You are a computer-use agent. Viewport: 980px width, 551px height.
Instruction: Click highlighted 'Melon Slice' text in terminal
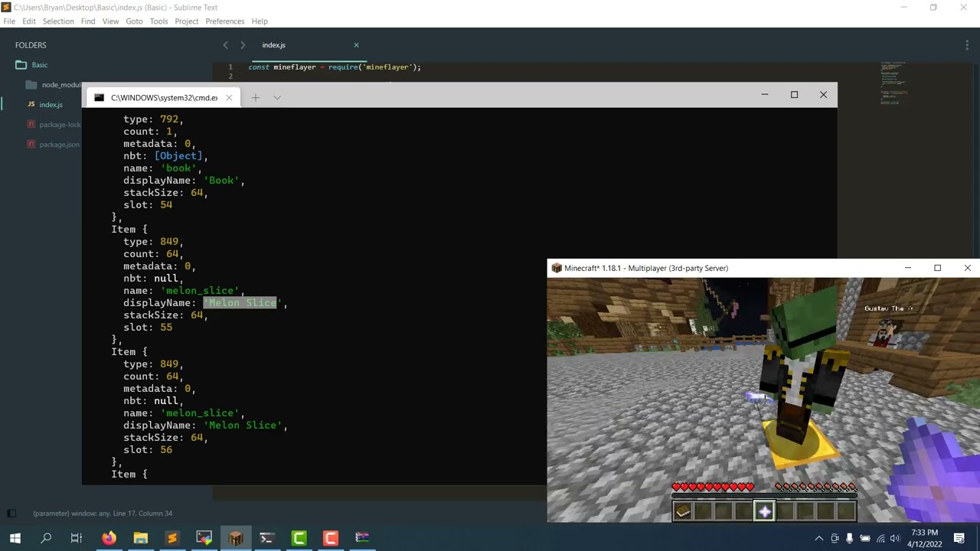click(240, 303)
